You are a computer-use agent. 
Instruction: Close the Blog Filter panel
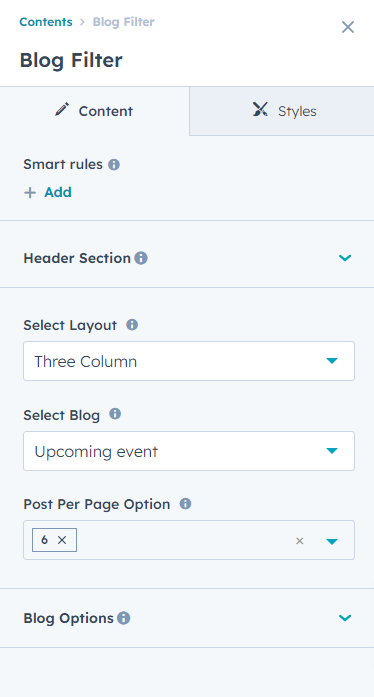[348, 27]
